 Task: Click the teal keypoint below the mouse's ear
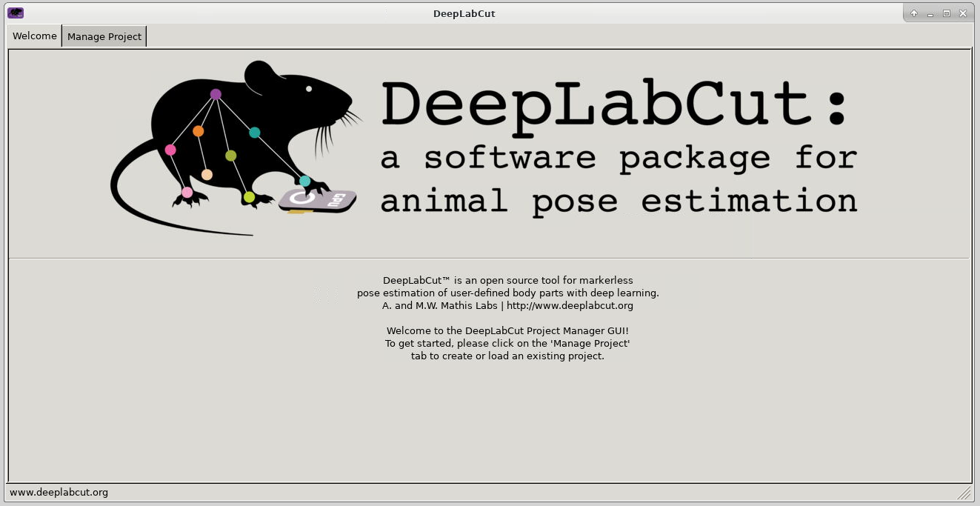pyautogui.click(x=254, y=133)
